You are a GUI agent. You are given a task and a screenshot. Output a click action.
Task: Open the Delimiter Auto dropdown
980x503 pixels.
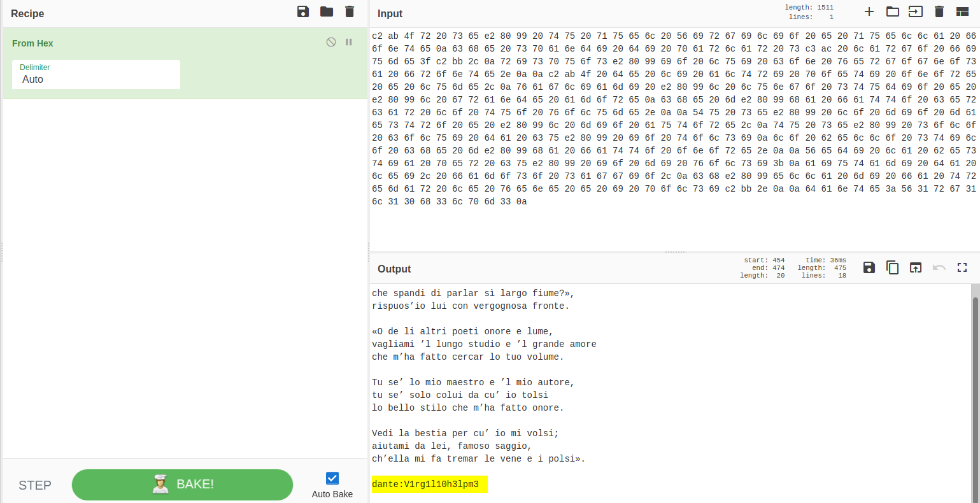[x=96, y=74]
